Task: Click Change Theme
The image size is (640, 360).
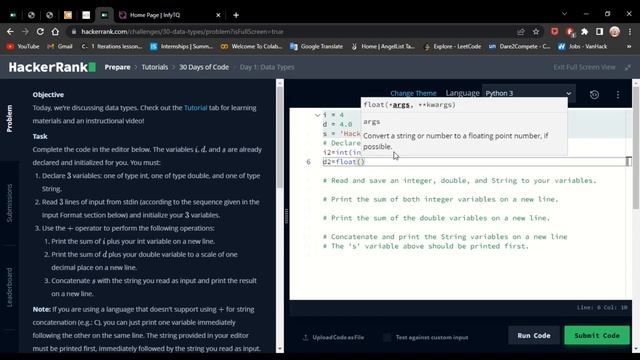Action: coord(413,93)
